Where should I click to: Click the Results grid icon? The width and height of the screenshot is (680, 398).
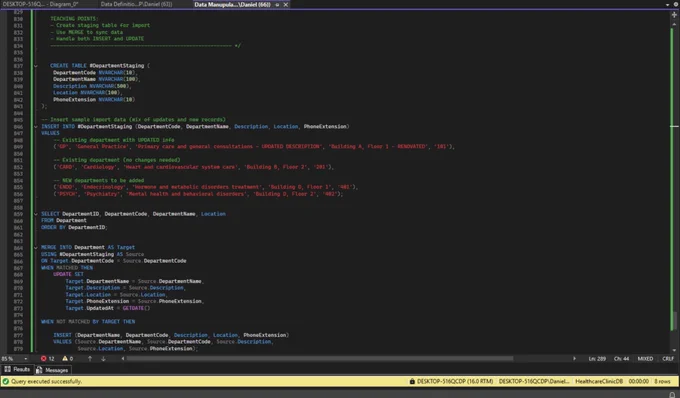[x=7, y=369]
